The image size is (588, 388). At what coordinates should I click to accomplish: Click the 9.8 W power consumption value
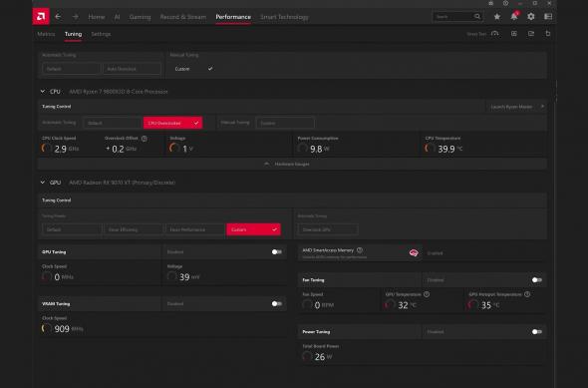coord(320,149)
